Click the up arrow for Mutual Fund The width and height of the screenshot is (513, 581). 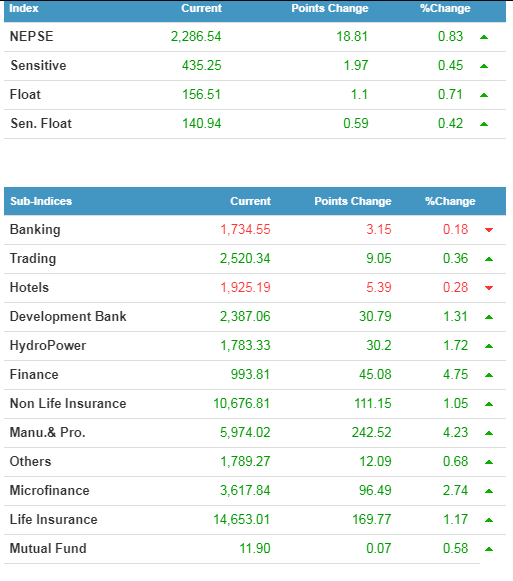(x=489, y=549)
